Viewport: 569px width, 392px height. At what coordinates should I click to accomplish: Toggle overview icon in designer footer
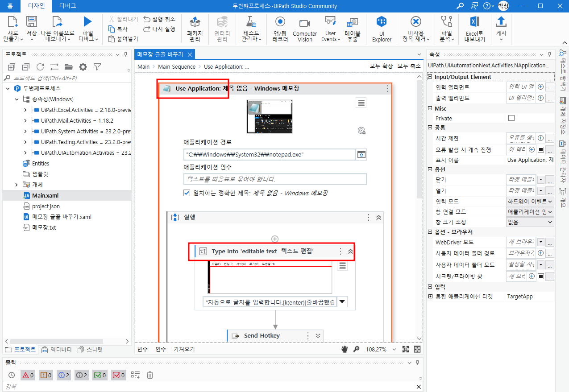(417, 349)
